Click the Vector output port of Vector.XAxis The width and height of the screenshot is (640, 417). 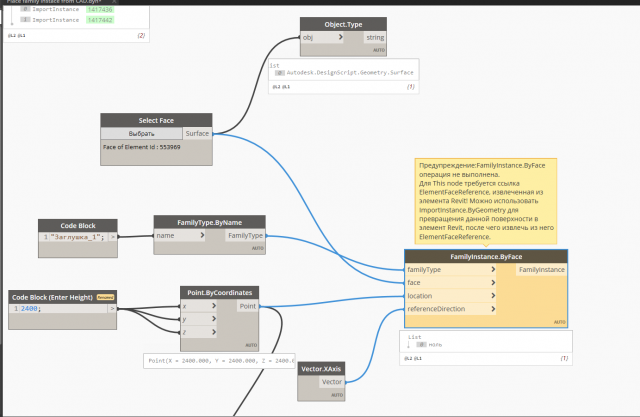point(331,382)
